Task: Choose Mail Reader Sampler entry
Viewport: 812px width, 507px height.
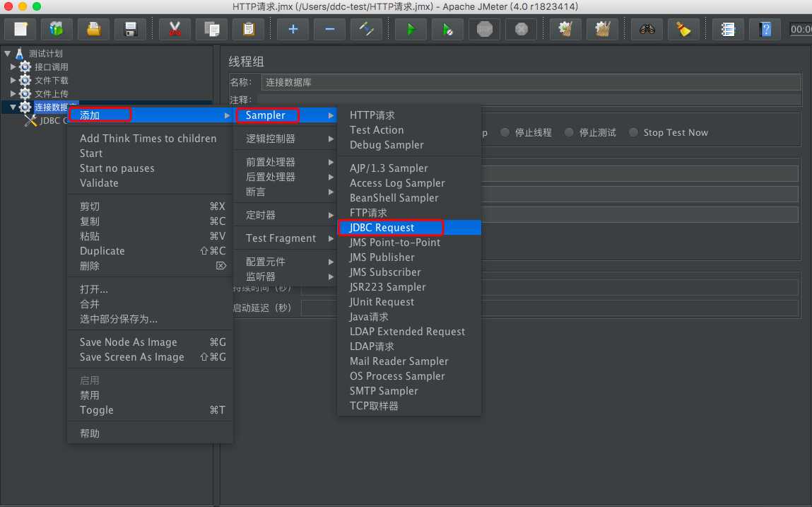Action: coord(409,361)
